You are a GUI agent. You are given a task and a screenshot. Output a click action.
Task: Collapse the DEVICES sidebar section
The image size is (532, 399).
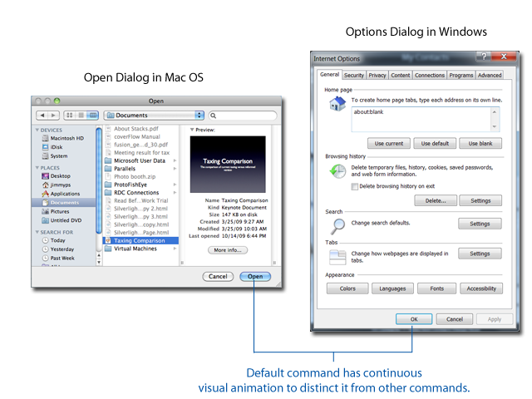click(x=37, y=130)
